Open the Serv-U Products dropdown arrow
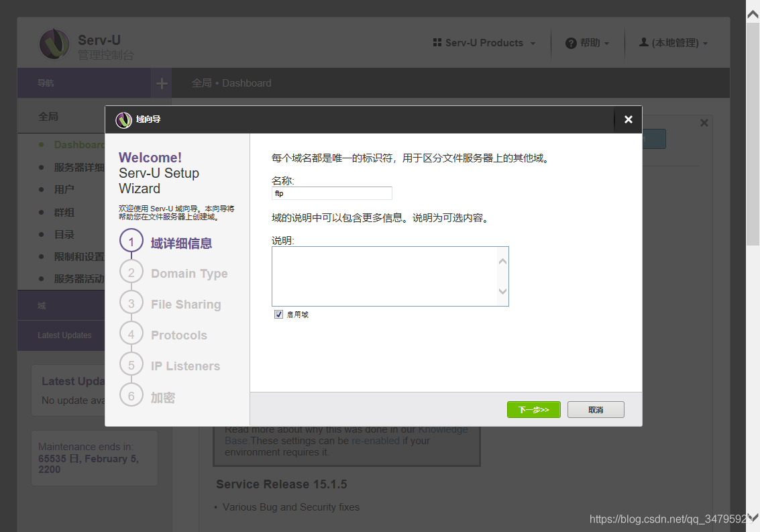This screenshot has height=532, width=760. (533, 44)
